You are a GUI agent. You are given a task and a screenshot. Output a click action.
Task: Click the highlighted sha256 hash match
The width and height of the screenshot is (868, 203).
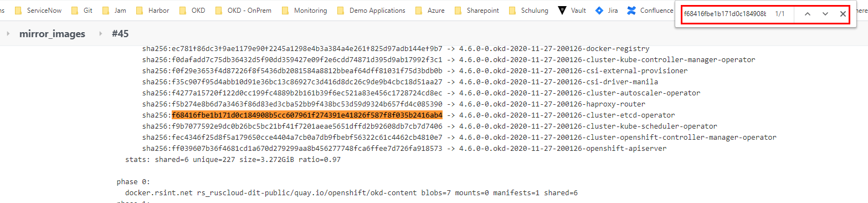307,115
